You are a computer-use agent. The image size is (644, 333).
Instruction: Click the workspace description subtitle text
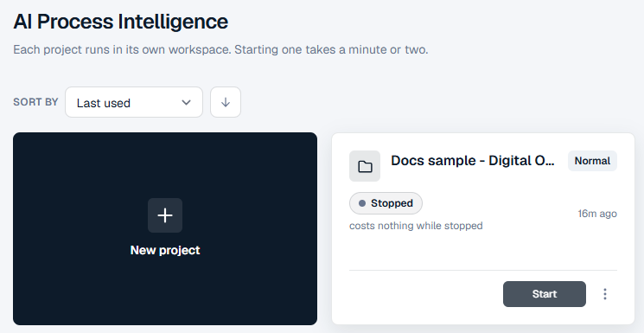(x=220, y=50)
